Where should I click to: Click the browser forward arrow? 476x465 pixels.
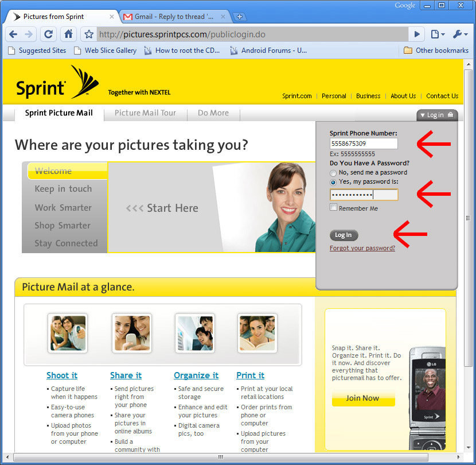[29, 34]
